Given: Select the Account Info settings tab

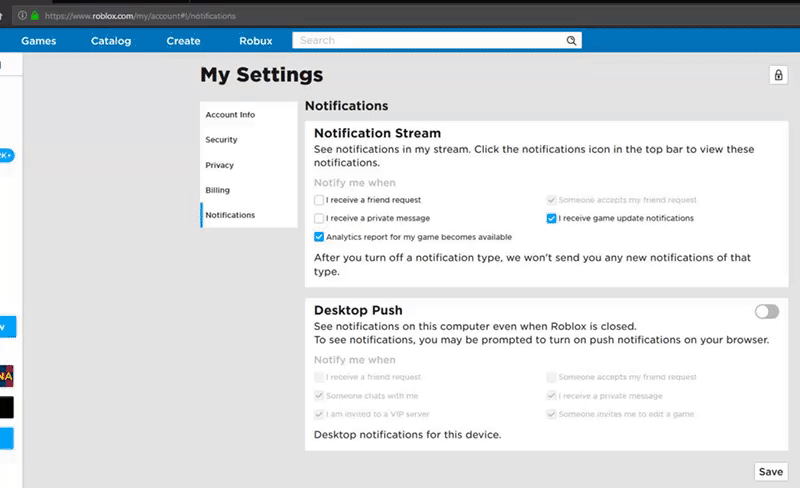Looking at the screenshot, I should click(x=249, y=114).
